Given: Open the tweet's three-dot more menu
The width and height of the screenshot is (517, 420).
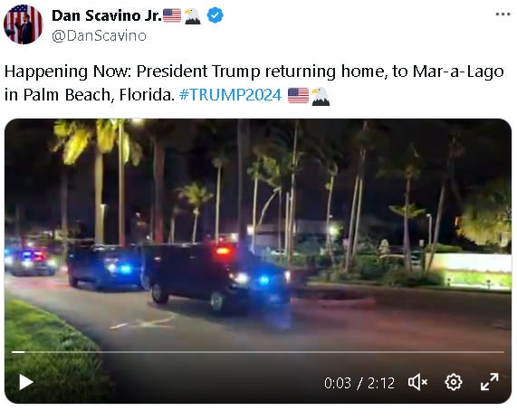Looking at the screenshot, I should 503,14.
